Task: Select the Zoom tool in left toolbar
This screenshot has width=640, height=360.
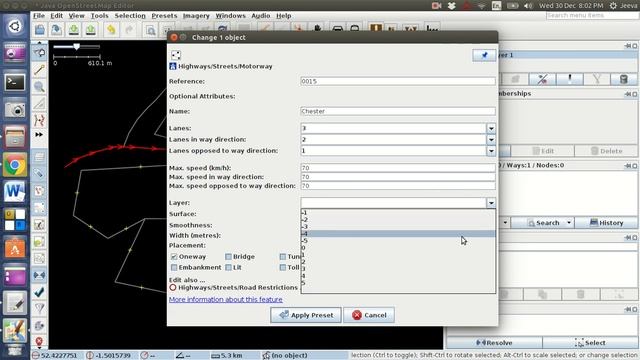Action: (39, 87)
